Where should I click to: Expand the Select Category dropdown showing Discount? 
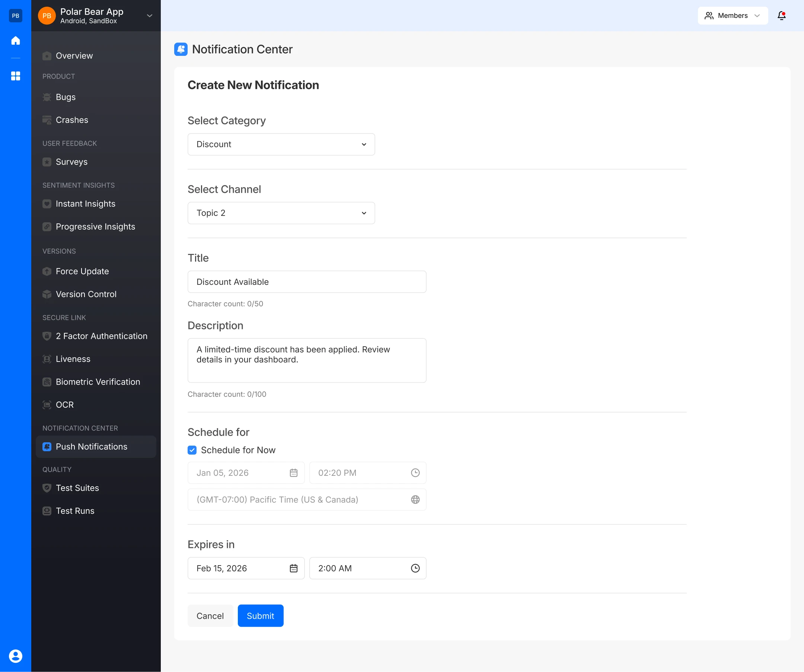coord(281,144)
